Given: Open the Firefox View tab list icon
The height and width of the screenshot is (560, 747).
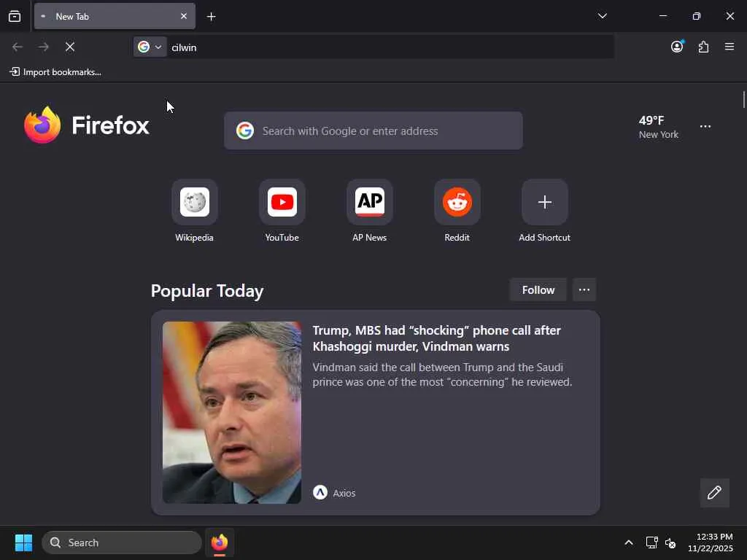Looking at the screenshot, I should click(x=15, y=17).
